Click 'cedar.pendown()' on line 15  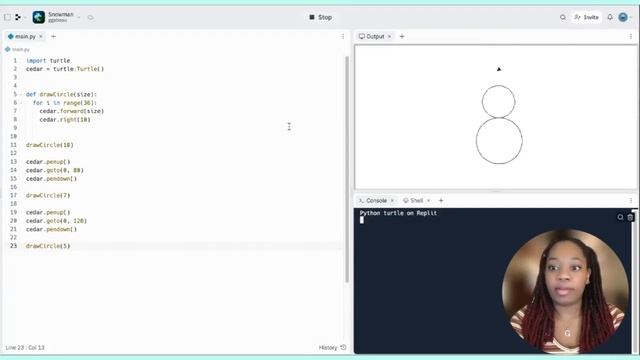click(x=51, y=178)
